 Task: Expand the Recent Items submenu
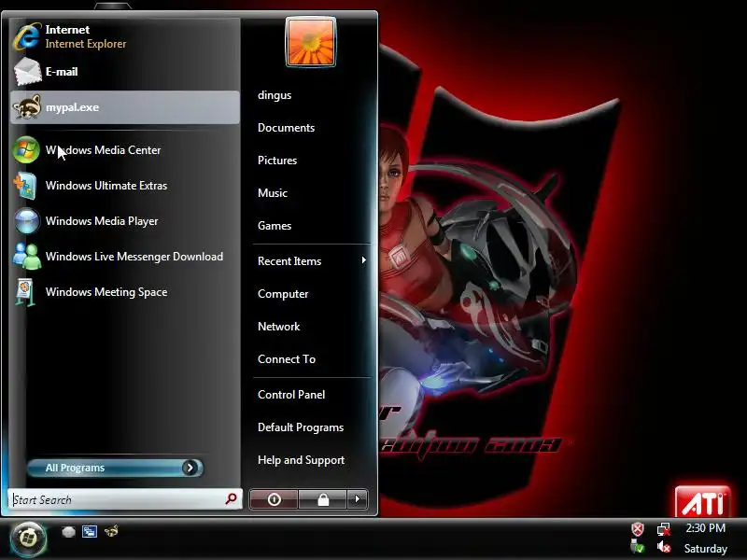312,261
